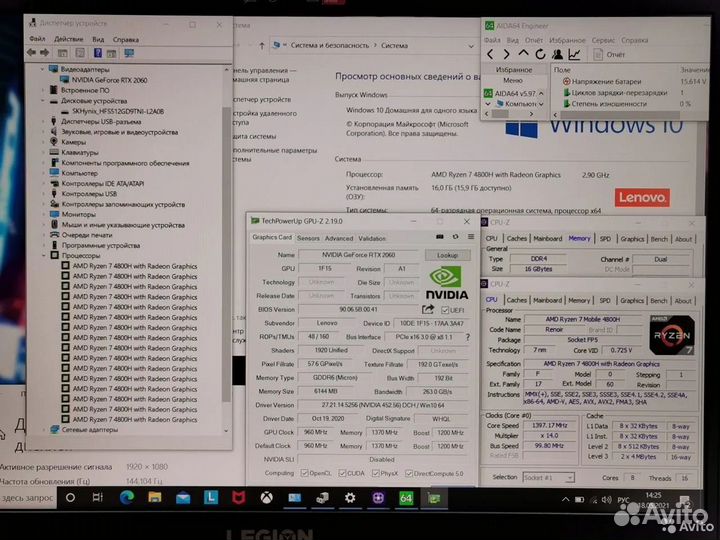Open the address bar dropdown in System window

tap(471, 46)
